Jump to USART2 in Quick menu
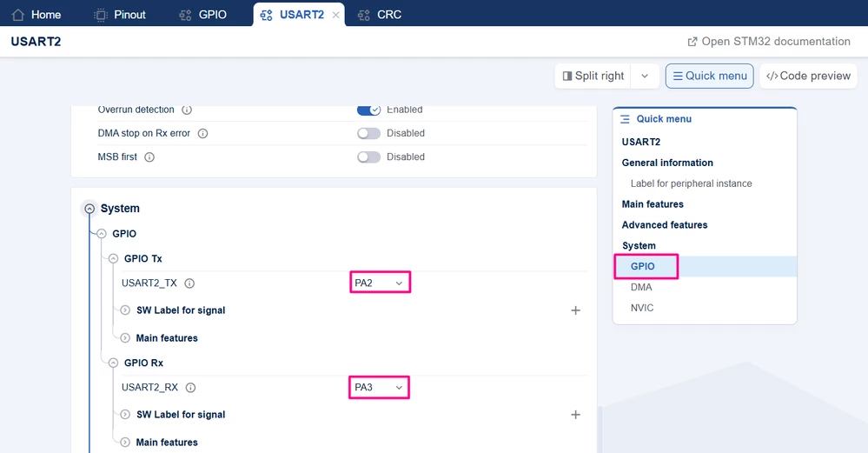Screen dimensions: 868x453 (641, 142)
